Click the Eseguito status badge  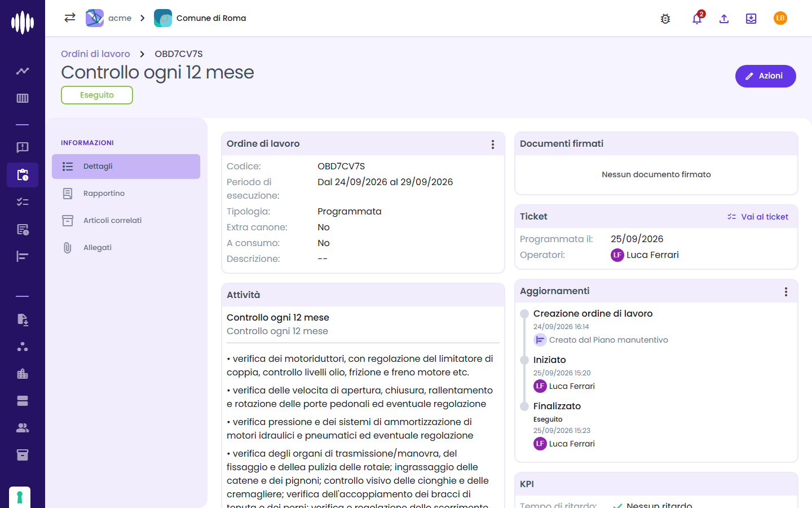[x=97, y=95]
